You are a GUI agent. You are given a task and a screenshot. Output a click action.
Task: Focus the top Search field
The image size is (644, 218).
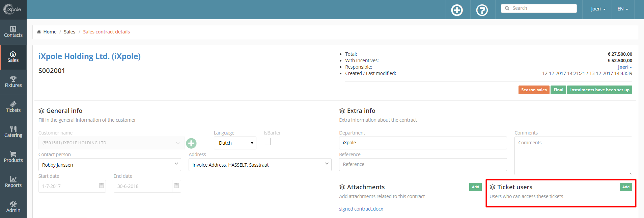coord(539,8)
